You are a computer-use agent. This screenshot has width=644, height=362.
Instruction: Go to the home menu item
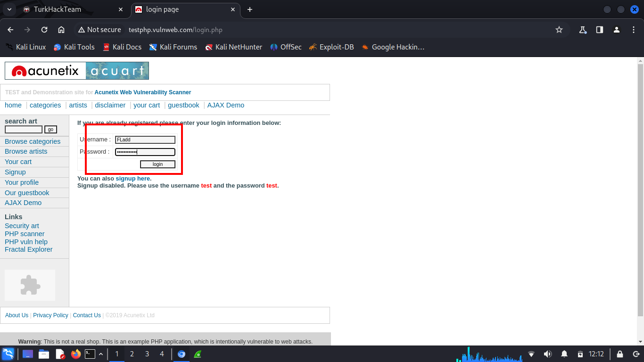click(x=13, y=105)
